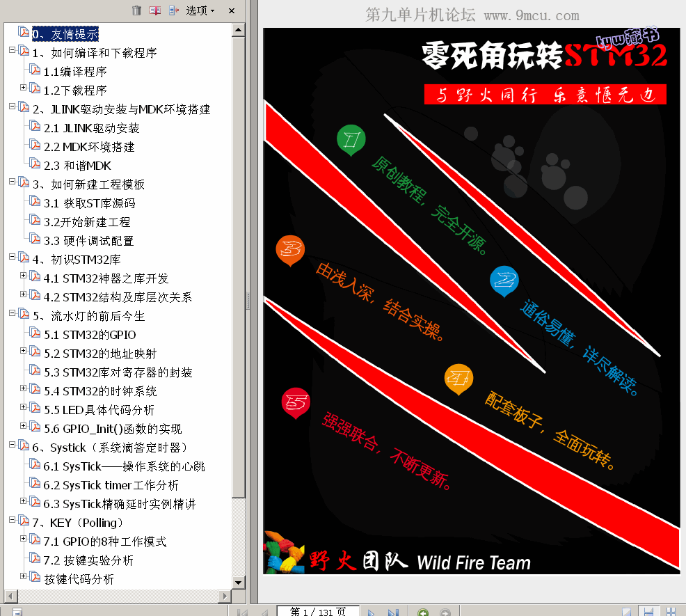Click the page icon beside 5.6 GPIO_Init()函数的实现
Screen dimensions: 686x616
[35, 427]
